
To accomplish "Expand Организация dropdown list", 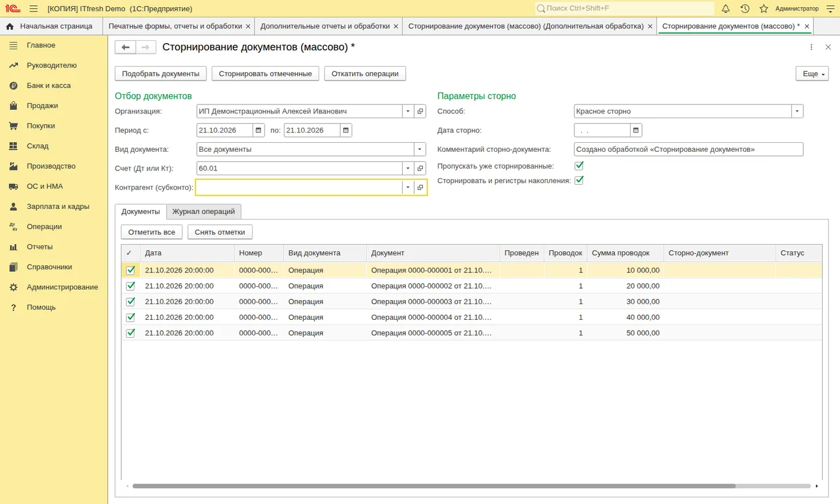I will coord(408,111).
